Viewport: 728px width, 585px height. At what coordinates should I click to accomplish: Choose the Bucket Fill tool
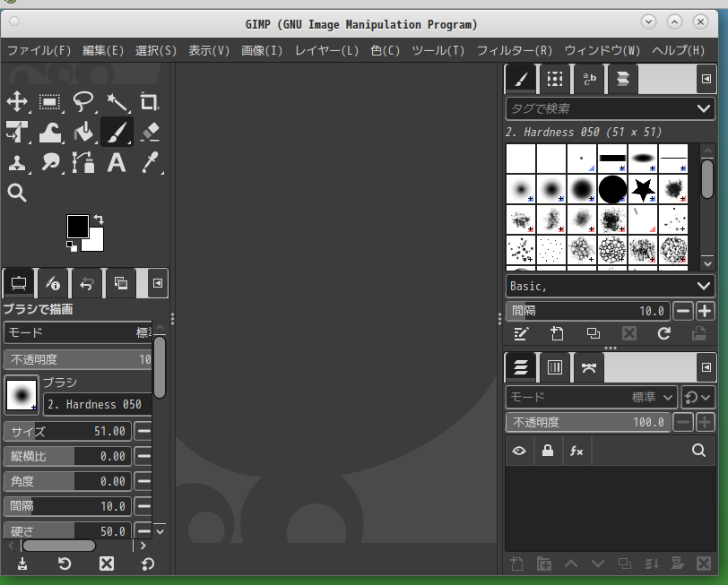[x=83, y=133]
